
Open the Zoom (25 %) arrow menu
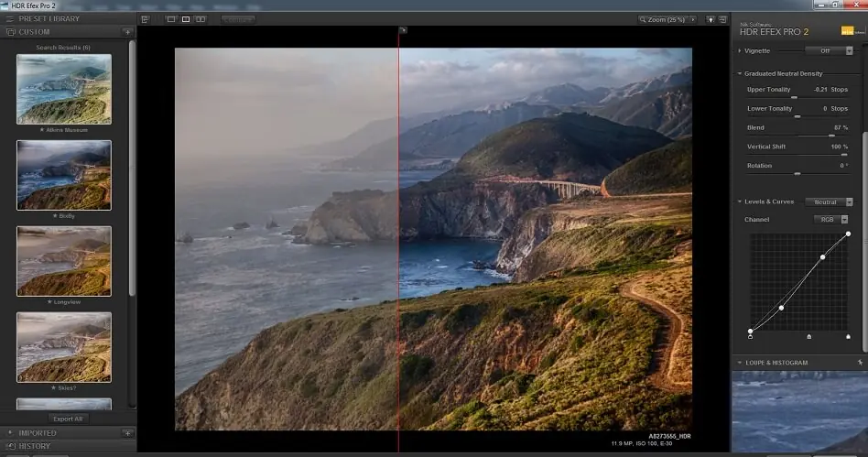693,19
